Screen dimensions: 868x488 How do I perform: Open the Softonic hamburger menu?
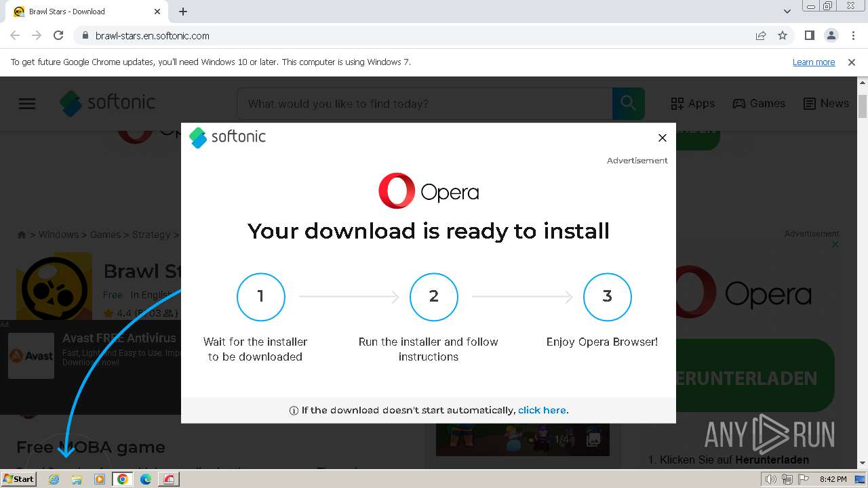click(x=27, y=104)
